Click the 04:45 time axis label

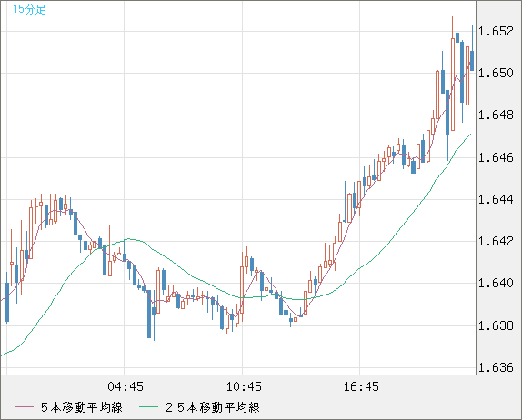(125, 386)
